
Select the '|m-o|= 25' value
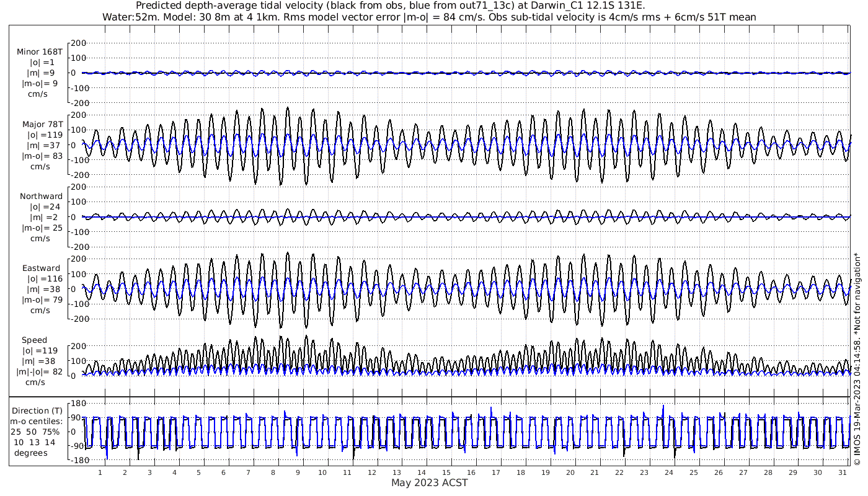(42, 228)
